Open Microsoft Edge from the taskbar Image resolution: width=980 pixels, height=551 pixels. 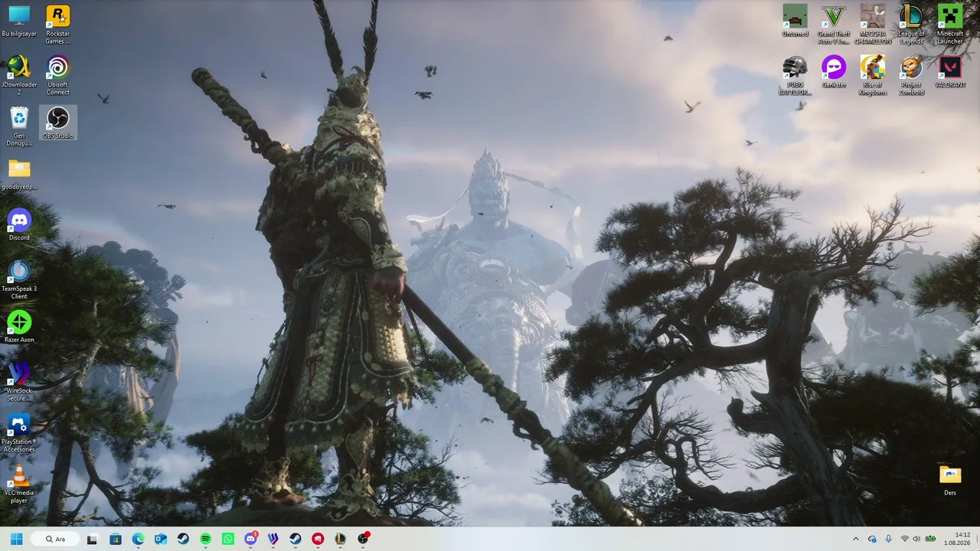click(138, 539)
